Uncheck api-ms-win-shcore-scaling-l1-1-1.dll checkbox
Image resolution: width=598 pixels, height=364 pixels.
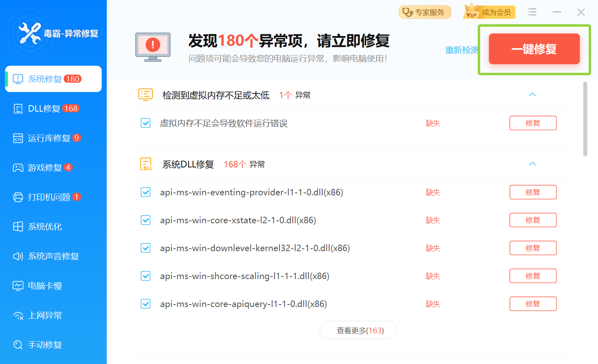click(146, 276)
